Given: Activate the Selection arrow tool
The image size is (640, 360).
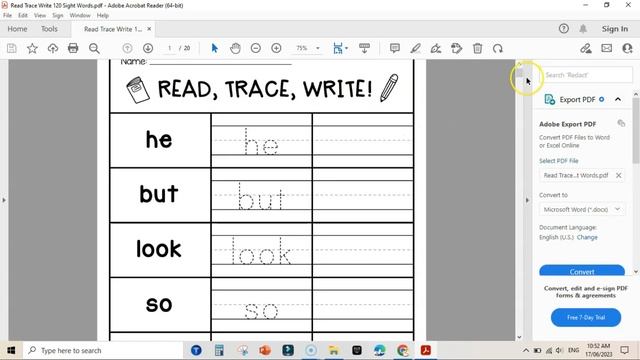Looking at the screenshot, I should click(x=215, y=48).
